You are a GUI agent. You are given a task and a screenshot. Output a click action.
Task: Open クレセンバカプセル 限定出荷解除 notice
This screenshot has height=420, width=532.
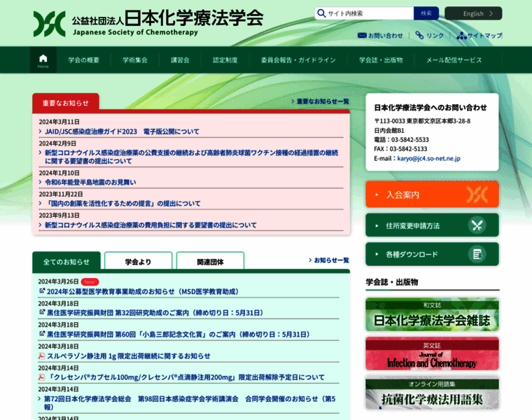(x=185, y=377)
